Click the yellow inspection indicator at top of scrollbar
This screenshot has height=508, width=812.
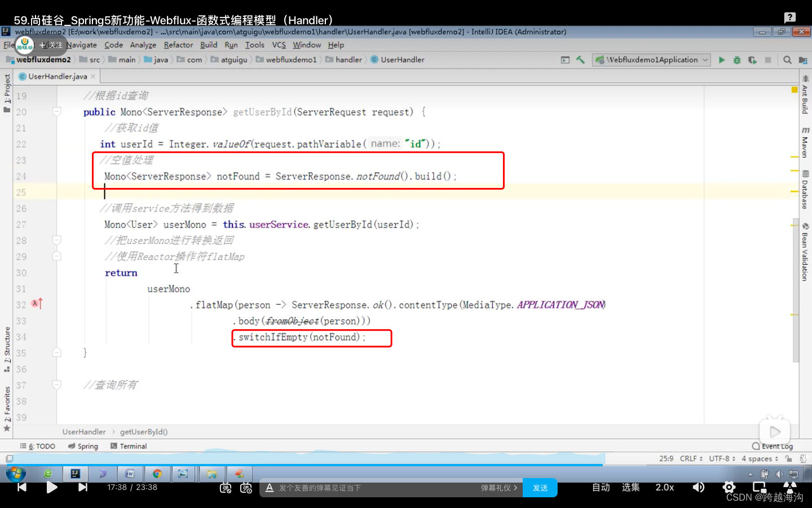(x=795, y=90)
